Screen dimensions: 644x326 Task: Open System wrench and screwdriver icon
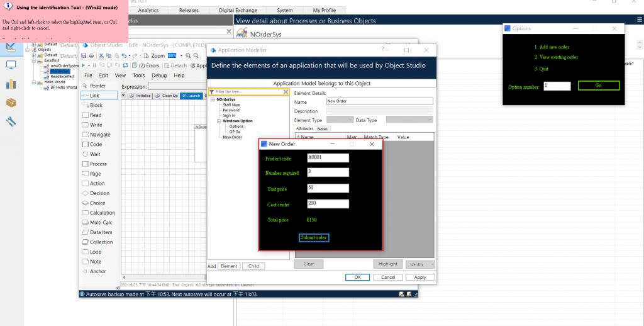click(11, 121)
